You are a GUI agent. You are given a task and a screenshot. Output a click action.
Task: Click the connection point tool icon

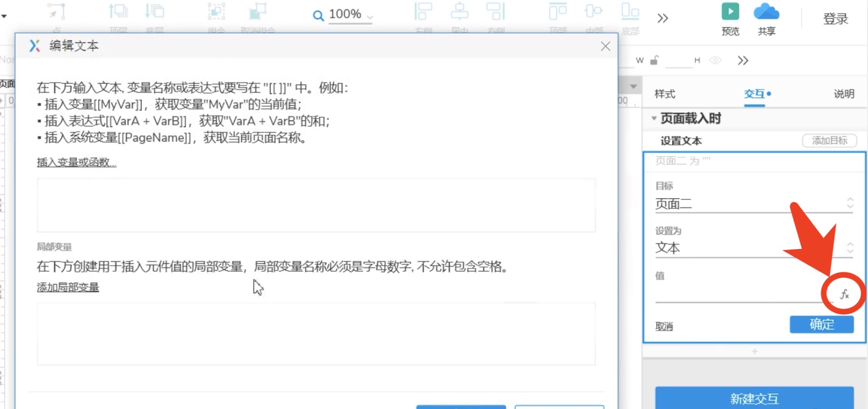[x=56, y=11]
